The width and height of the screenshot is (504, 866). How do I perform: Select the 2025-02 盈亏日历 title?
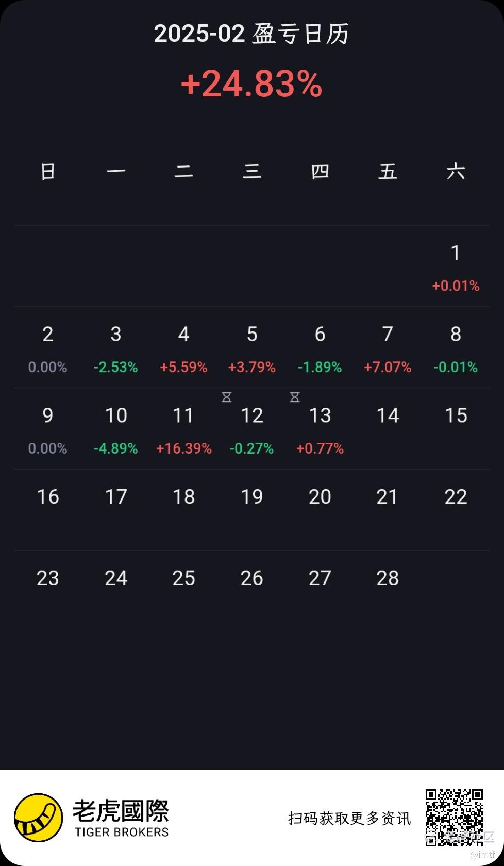[251, 34]
